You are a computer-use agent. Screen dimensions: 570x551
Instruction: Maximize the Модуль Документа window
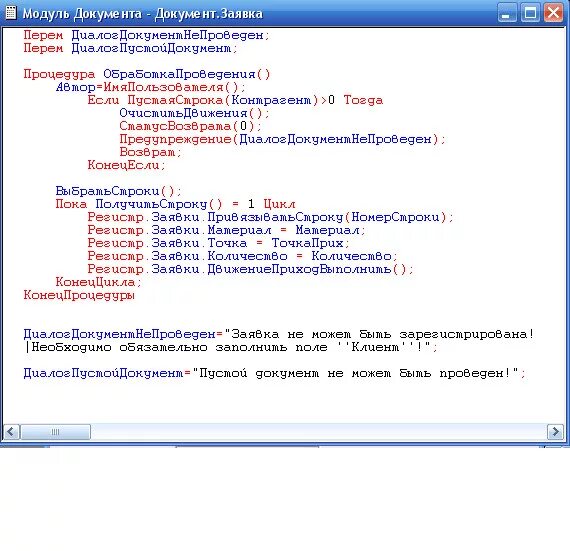(x=530, y=13)
